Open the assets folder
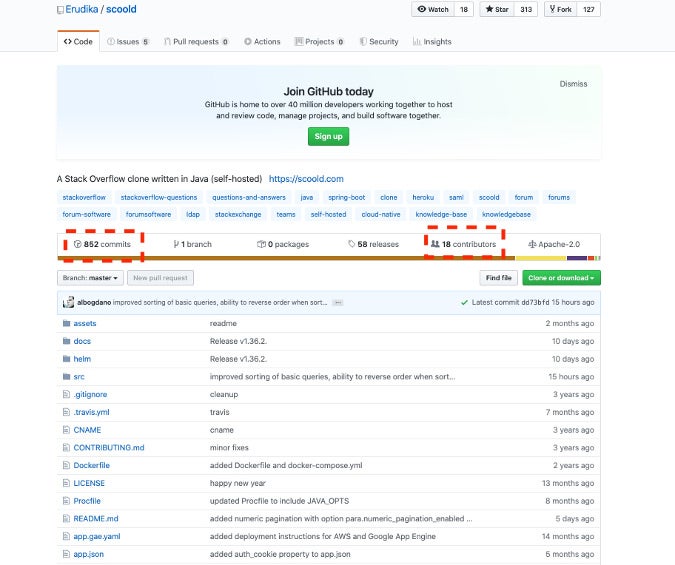This screenshot has height=565, width=675. 85,323
